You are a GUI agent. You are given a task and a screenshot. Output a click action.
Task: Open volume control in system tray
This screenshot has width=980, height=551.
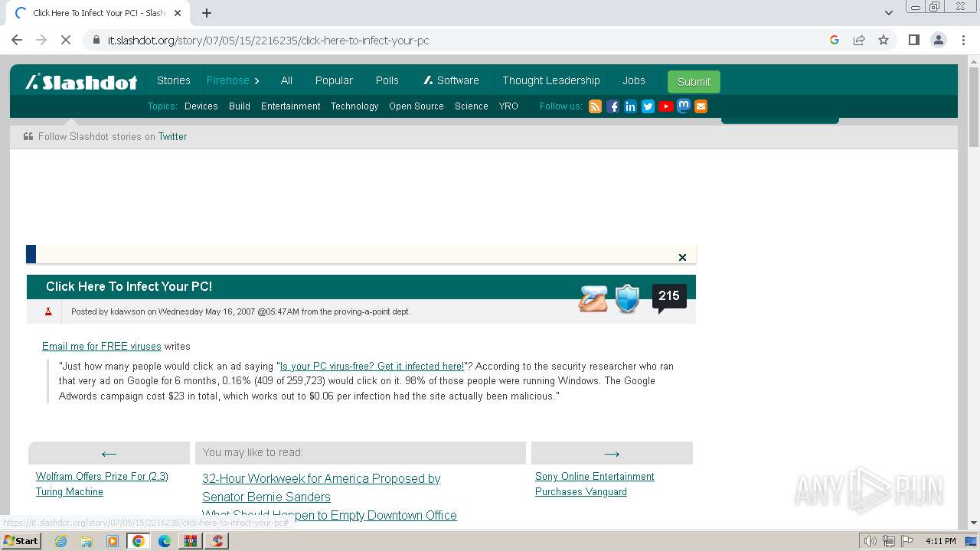click(x=871, y=541)
